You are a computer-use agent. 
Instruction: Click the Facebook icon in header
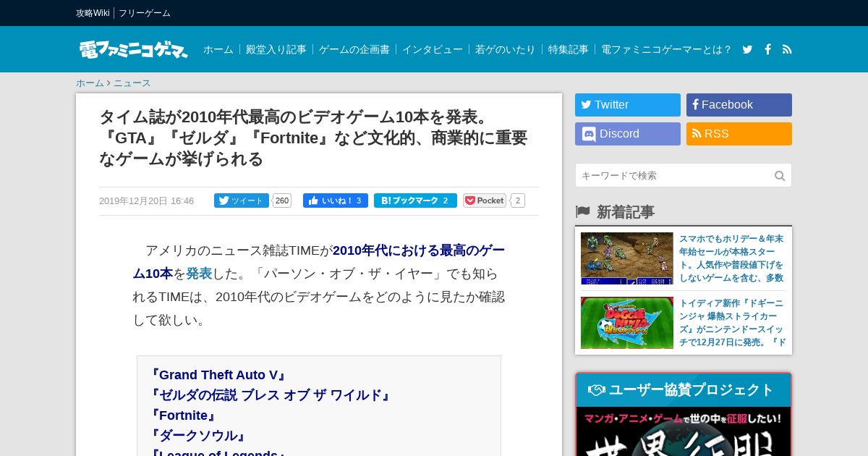click(x=767, y=49)
